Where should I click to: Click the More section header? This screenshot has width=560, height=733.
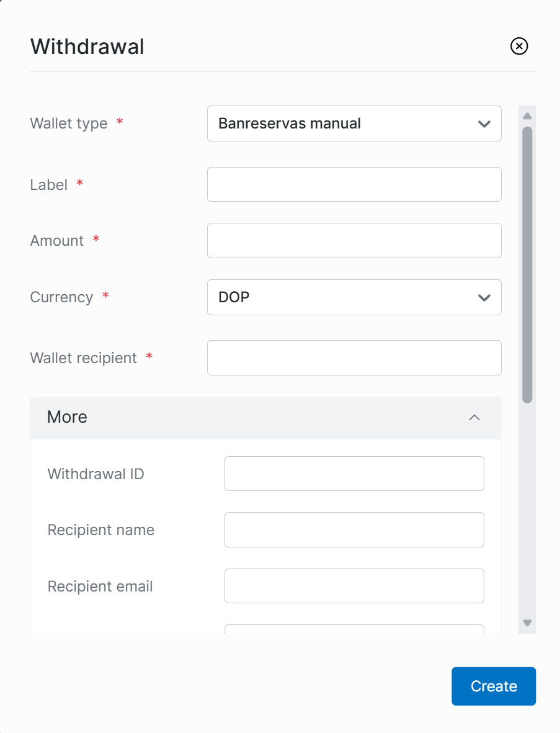tap(248, 418)
